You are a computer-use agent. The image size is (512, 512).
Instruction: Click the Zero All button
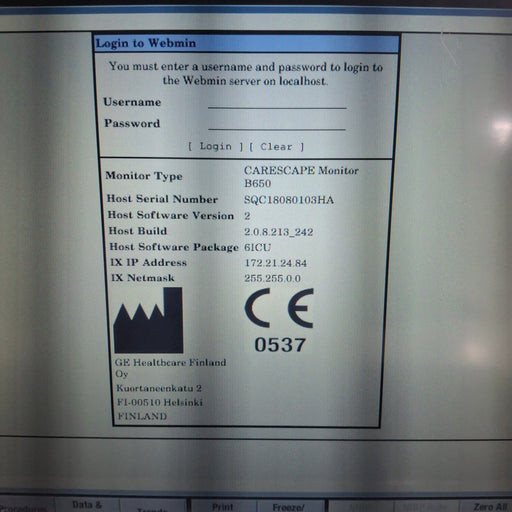(490, 507)
